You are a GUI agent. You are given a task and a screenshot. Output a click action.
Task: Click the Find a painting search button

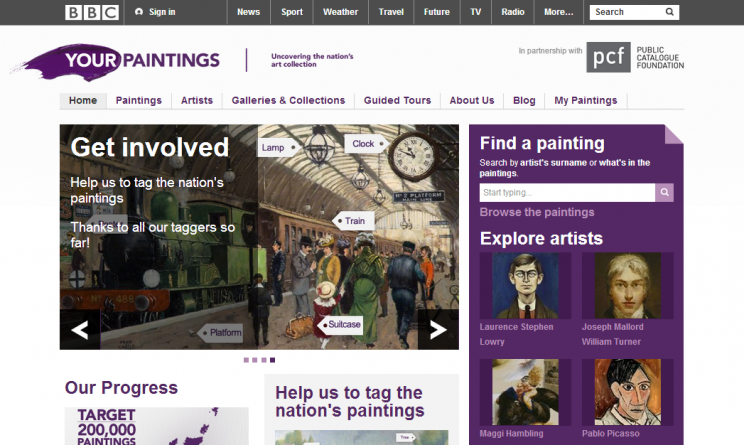(x=664, y=192)
